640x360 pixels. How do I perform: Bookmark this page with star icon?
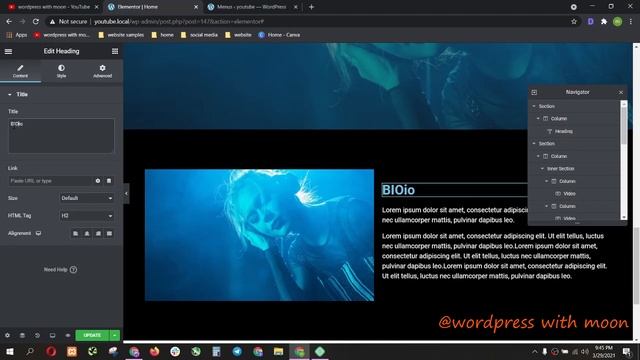coord(574,22)
